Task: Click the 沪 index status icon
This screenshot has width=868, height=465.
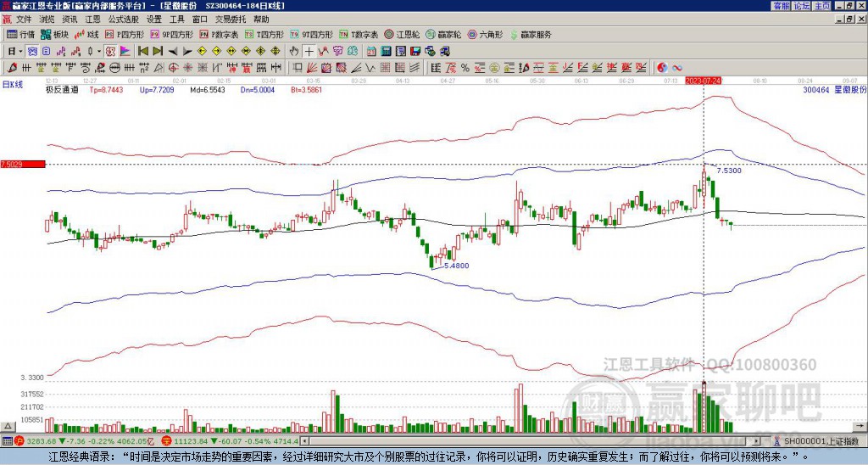Action: pyautogui.click(x=19, y=441)
